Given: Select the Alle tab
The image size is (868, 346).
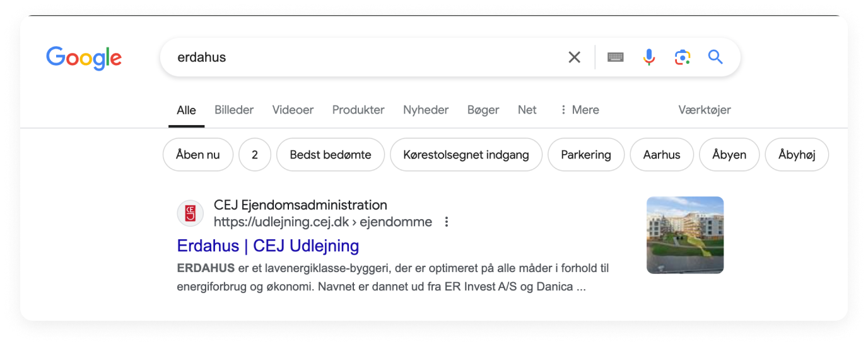Looking at the screenshot, I should 186,110.
